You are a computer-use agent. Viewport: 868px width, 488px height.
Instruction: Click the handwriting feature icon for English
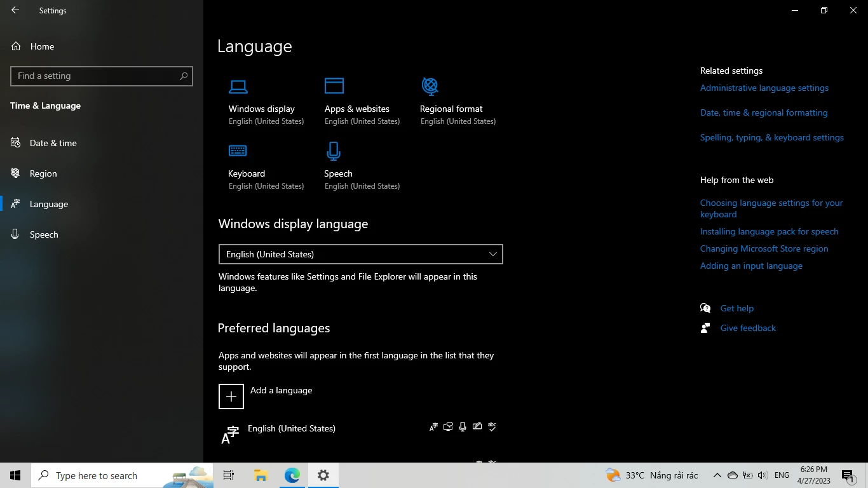point(477,427)
